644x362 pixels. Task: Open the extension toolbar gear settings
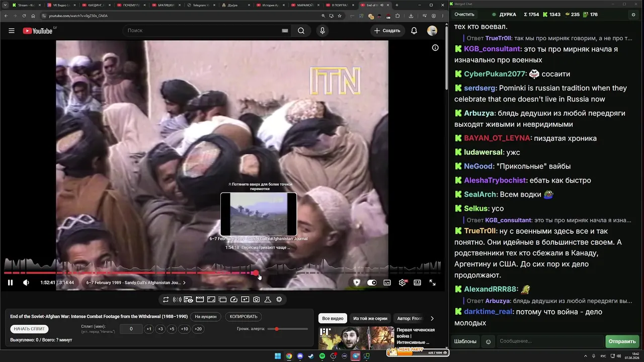279,300
